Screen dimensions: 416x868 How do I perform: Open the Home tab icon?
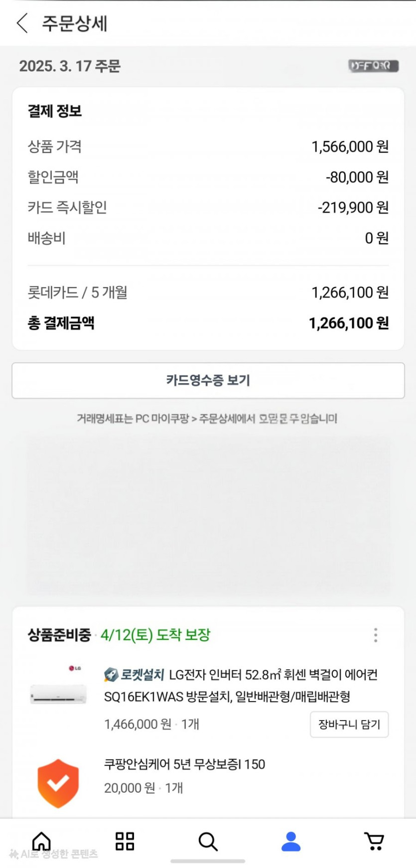click(x=41, y=841)
